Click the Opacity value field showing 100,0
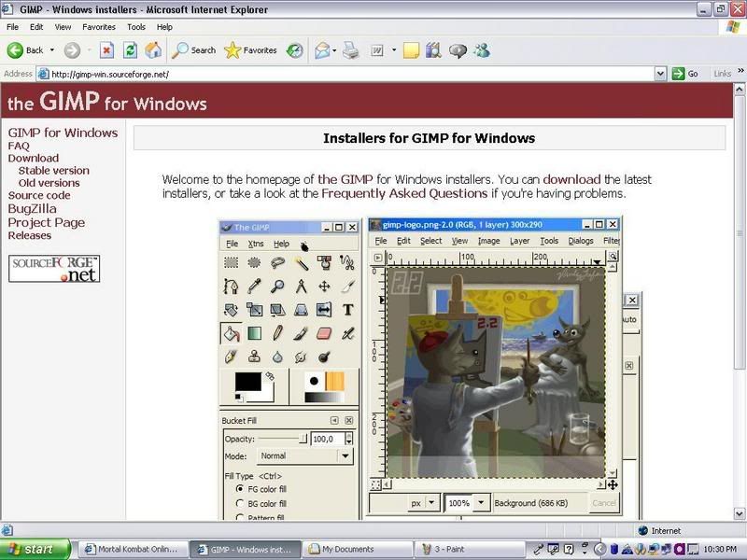The width and height of the screenshot is (747, 560). point(328,439)
